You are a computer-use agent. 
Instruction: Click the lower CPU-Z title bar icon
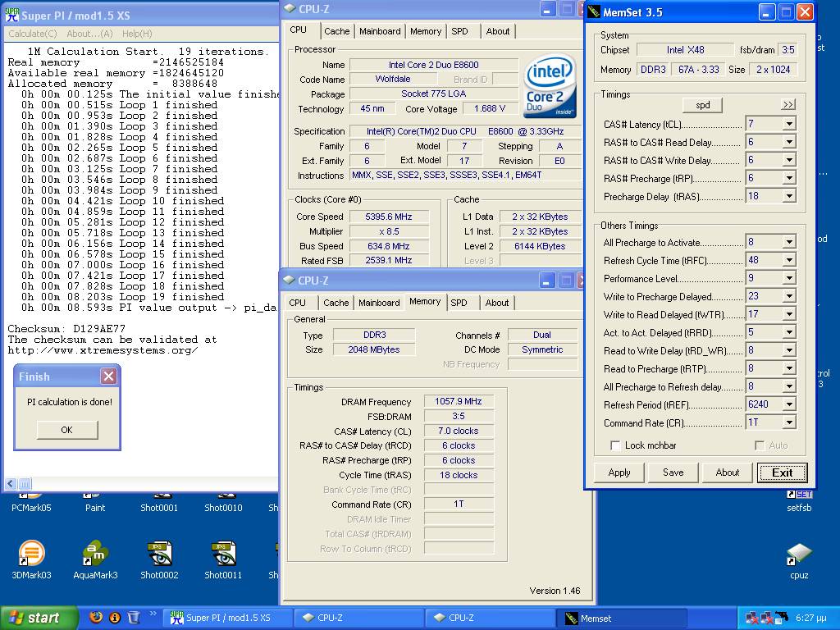(290, 280)
